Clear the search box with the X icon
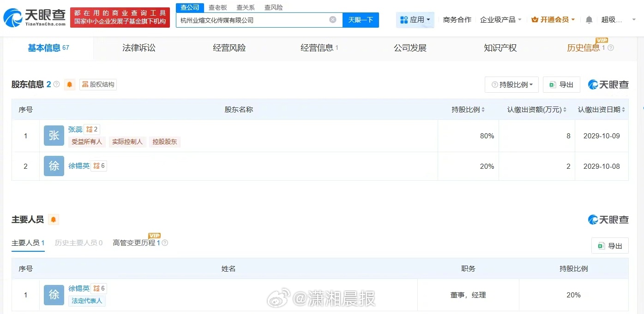 tap(332, 20)
